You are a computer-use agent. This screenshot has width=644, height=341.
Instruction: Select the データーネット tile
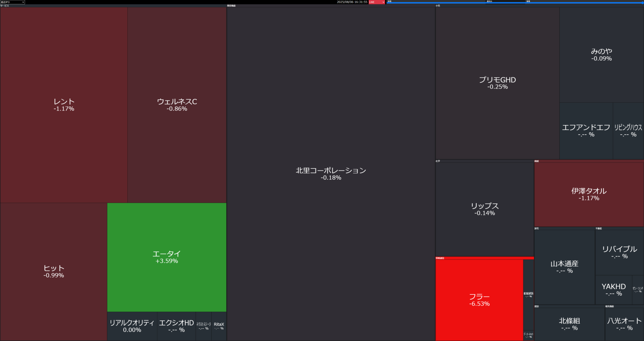pos(529,335)
